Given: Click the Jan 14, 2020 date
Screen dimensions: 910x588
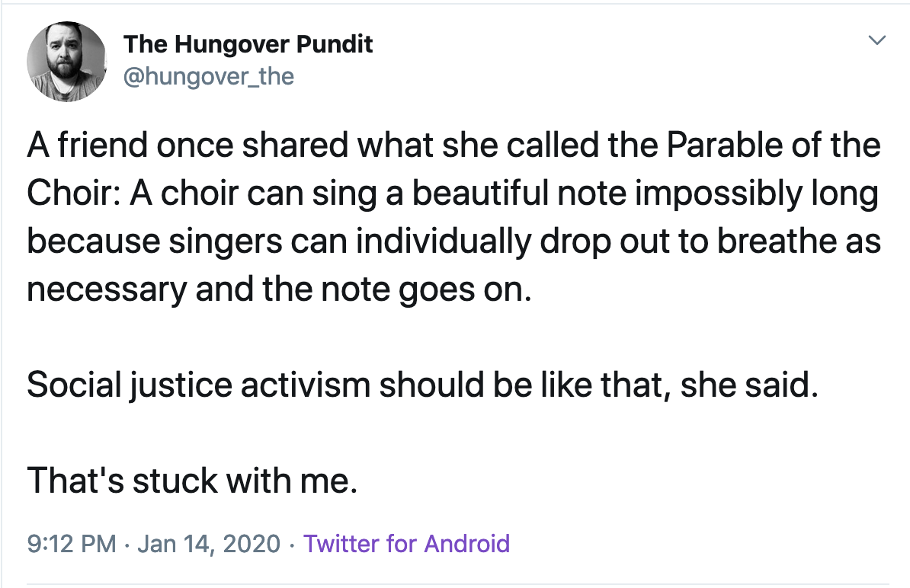Looking at the screenshot, I should (209, 544).
